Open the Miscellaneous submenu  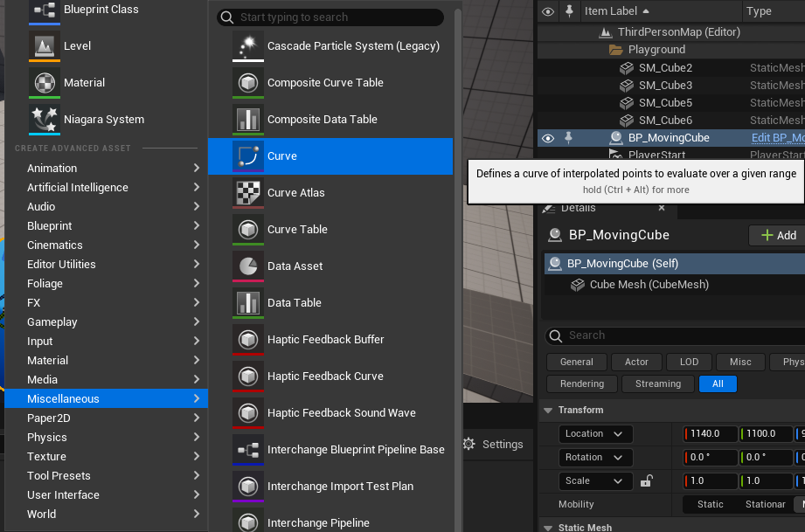click(107, 398)
